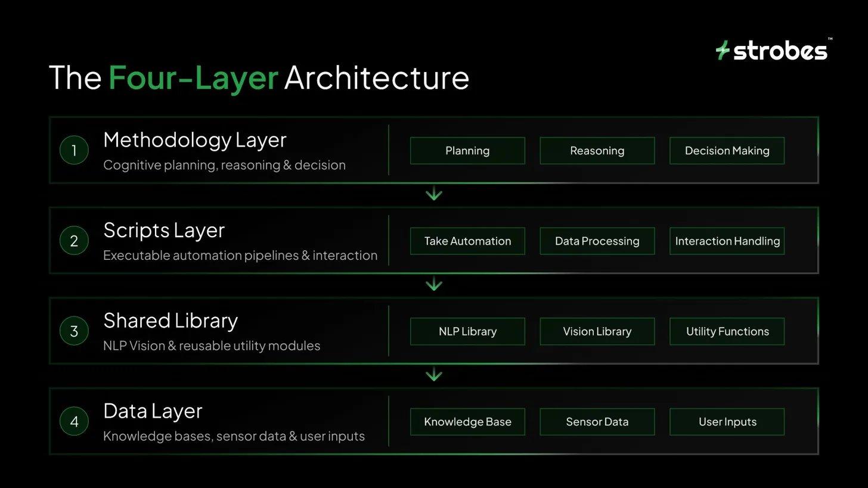Click the down arrow below Scripts Layer
Image resolution: width=868 pixels, height=488 pixels.
tap(434, 284)
